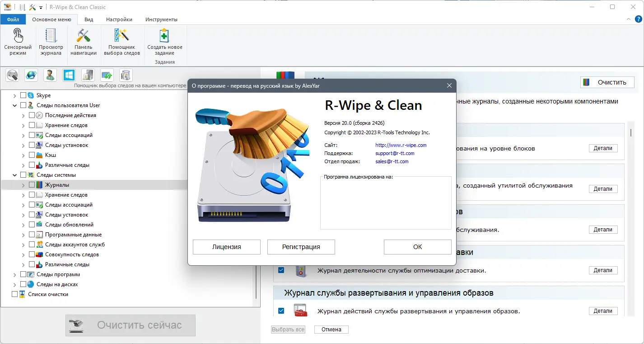Expand the Кэш tree node
This screenshot has width=644, height=344.
(23, 155)
